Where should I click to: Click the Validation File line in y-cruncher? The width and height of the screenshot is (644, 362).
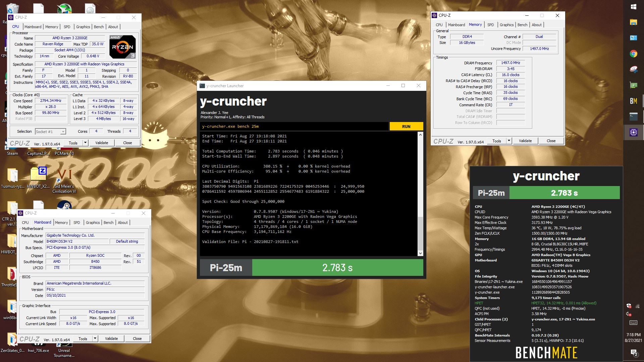[x=250, y=242]
